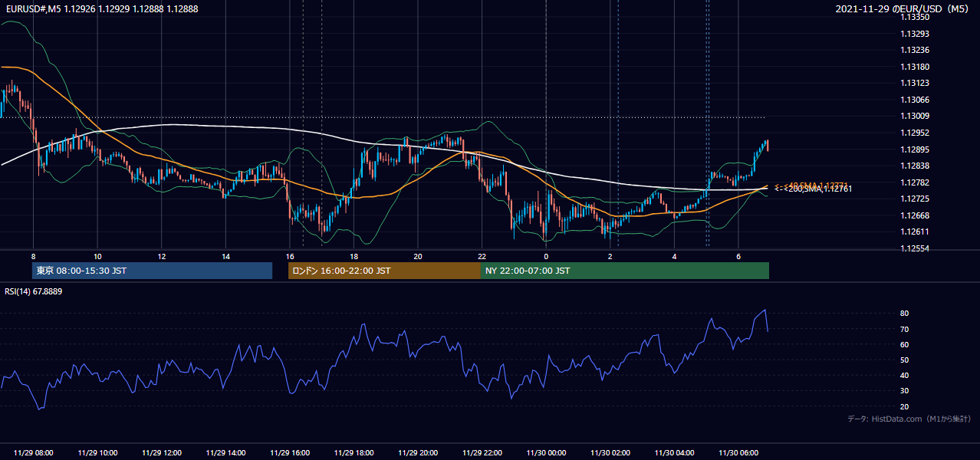Screen dimensions: 980x460
Task: Select the NY 22:00-07:00 JST session bar
Action: (x=625, y=271)
